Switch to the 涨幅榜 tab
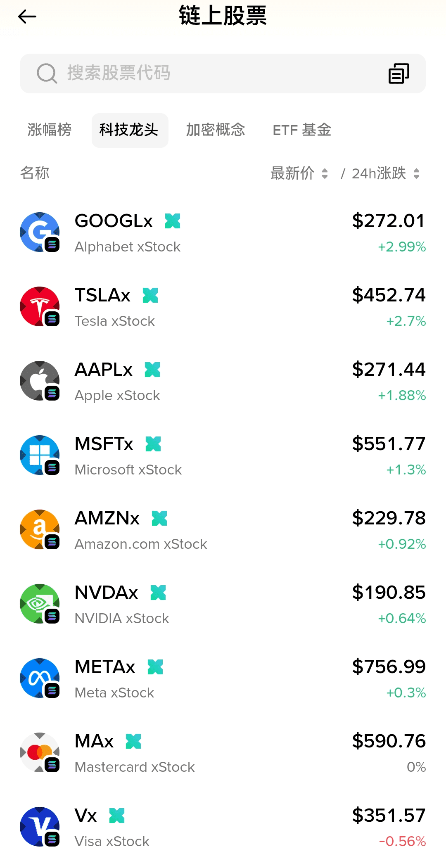 click(50, 130)
